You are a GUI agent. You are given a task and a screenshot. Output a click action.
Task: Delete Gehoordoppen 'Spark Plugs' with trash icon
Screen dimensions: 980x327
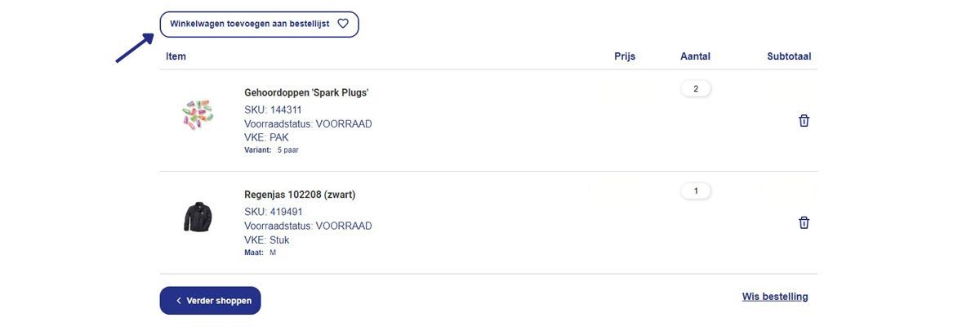pyautogui.click(x=804, y=121)
